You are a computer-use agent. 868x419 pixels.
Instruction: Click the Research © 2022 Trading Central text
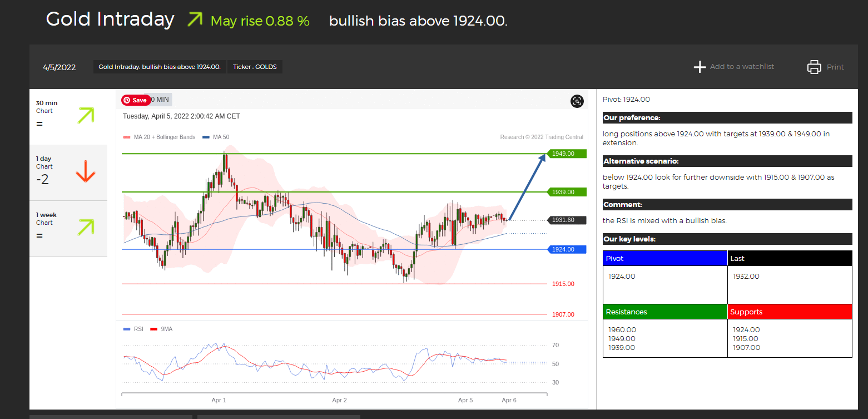[x=542, y=137]
